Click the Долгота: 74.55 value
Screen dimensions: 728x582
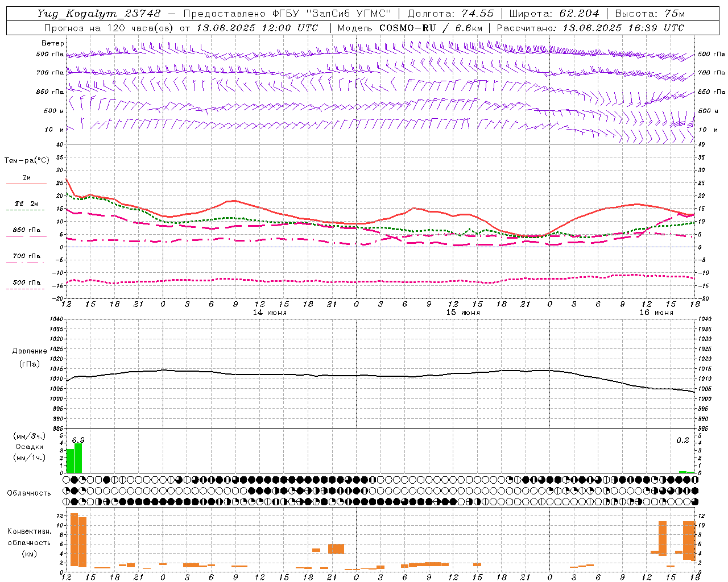[x=450, y=14]
